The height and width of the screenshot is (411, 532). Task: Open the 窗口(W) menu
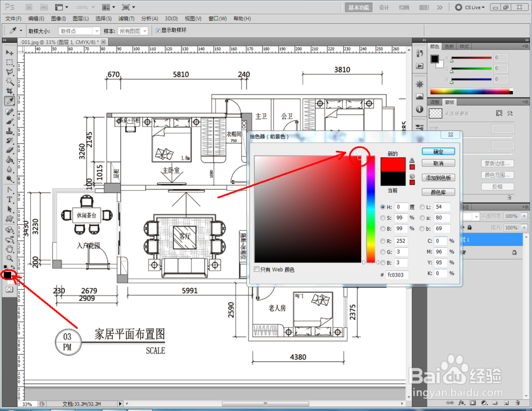[x=218, y=19]
